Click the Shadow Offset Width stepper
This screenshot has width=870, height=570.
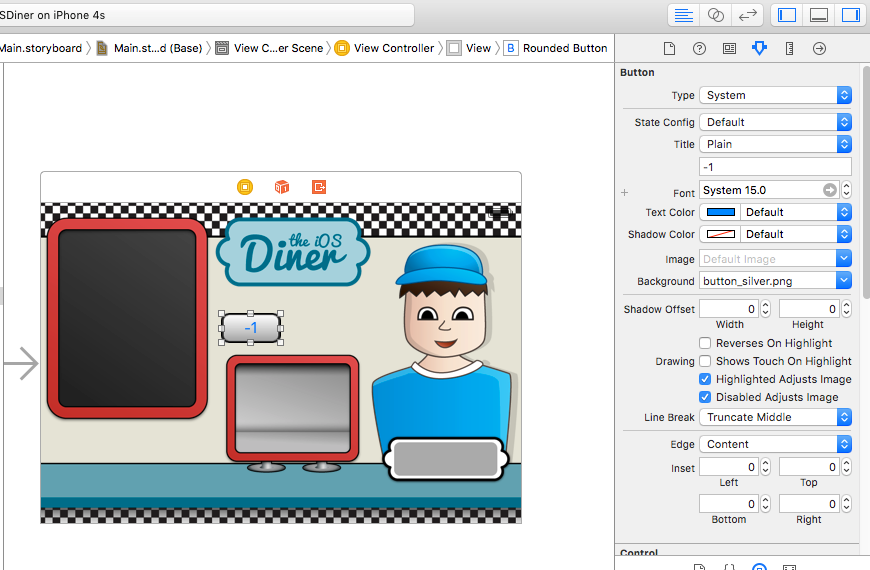(x=766, y=309)
